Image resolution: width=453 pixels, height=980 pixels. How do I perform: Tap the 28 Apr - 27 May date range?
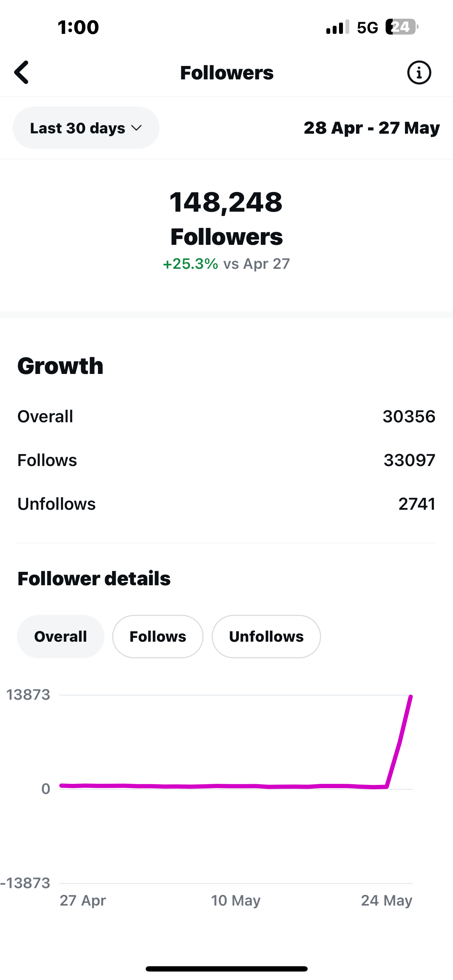pos(372,128)
